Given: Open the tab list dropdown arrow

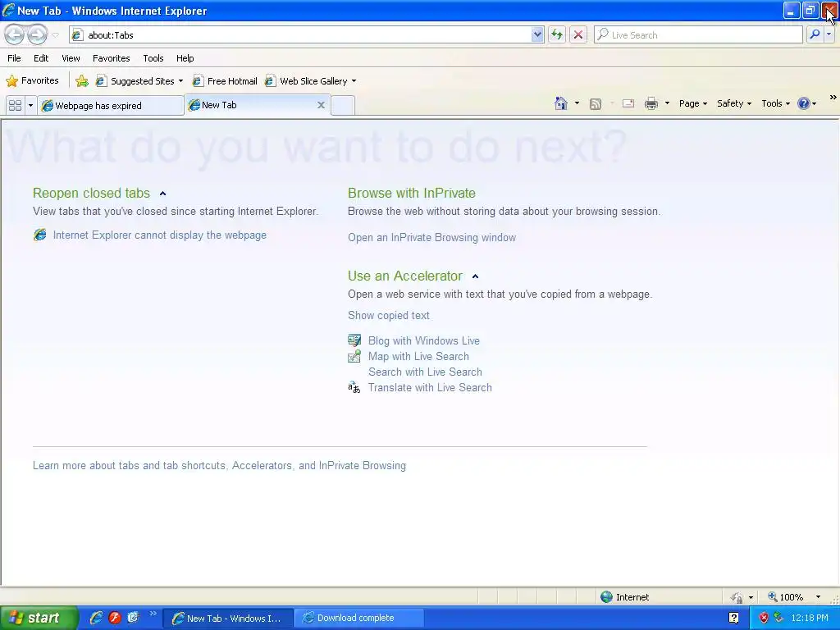Looking at the screenshot, I should [30, 106].
